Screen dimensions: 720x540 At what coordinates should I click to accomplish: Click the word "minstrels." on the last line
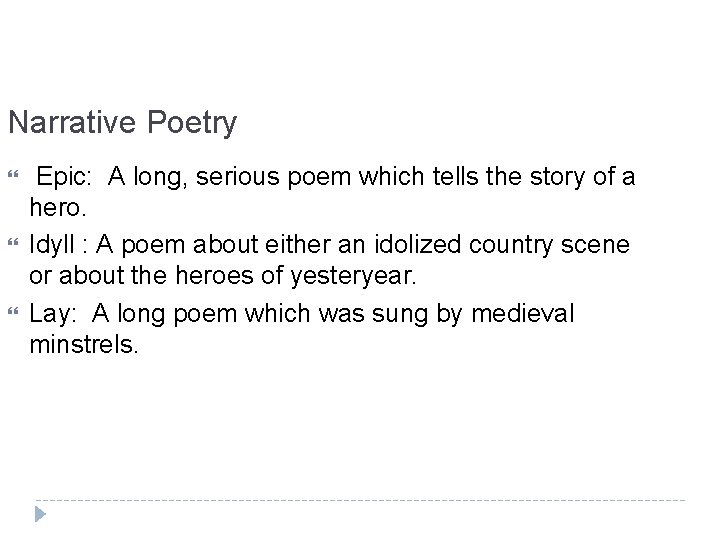85,348
